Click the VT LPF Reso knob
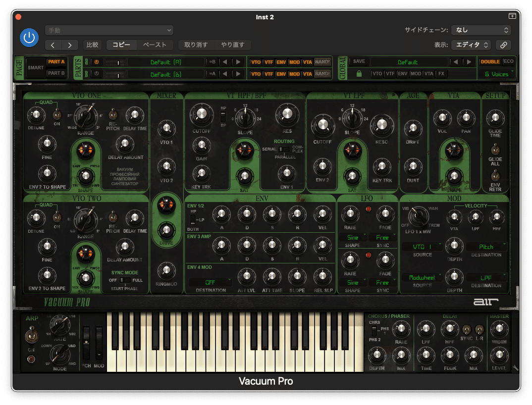The height and width of the screenshot is (405, 532). click(382, 125)
